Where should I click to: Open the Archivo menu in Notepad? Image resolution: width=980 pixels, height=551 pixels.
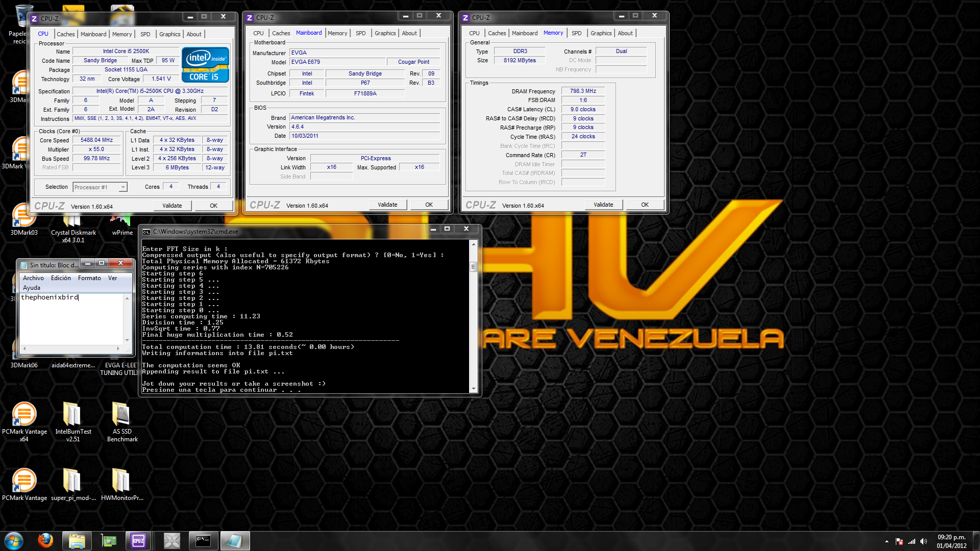click(33, 278)
